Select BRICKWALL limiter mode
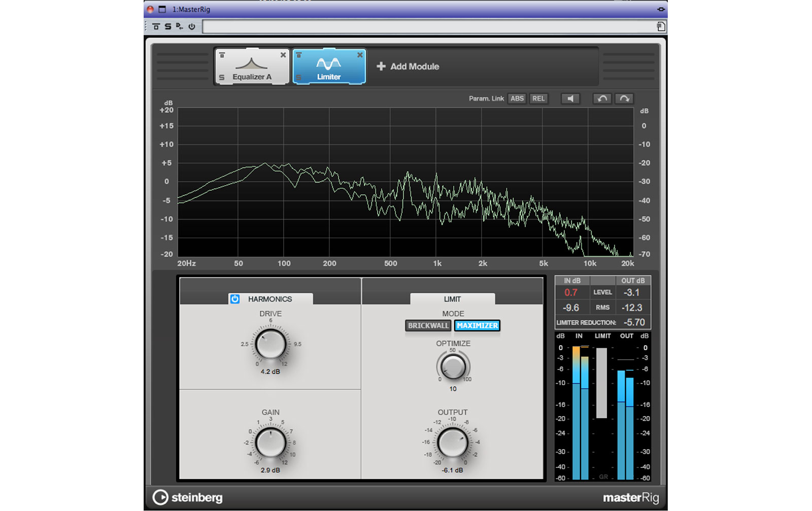Screen dimensions: 812x511 [428, 326]
